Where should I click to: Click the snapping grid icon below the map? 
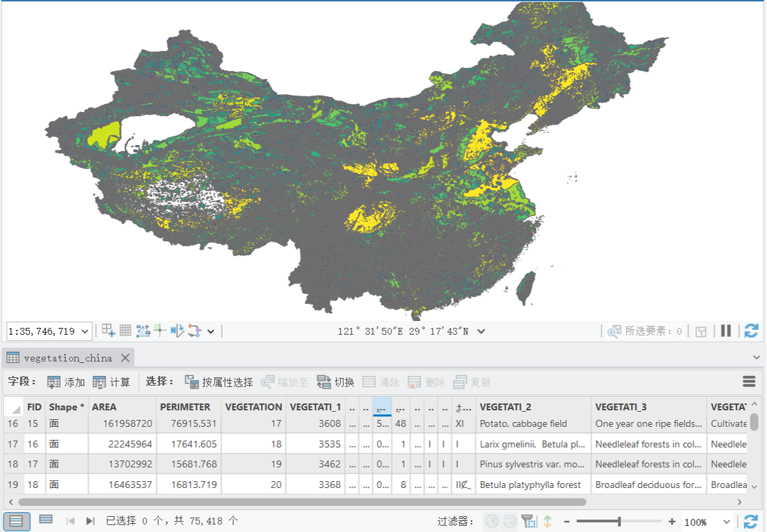[x=108, y=331]
